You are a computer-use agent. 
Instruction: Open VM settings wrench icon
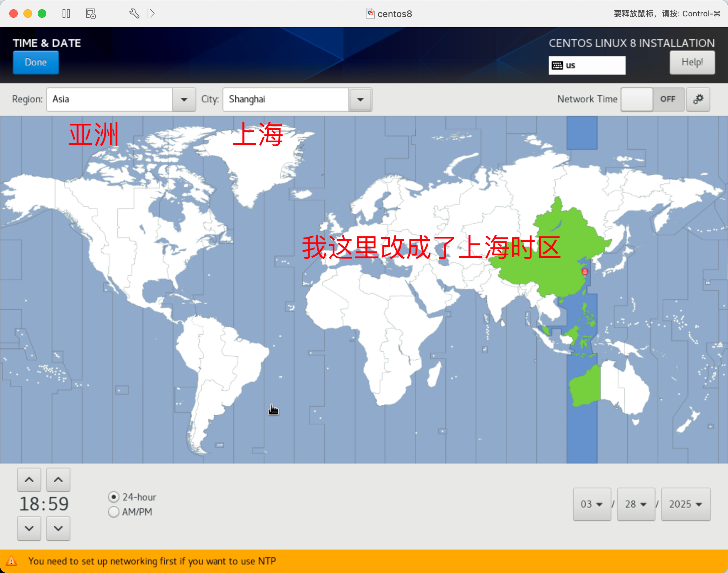pyautogui.click(x=134, y=14)
